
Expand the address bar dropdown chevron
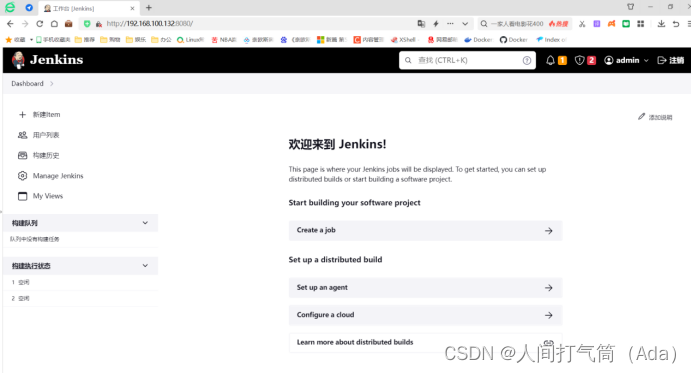pyautogui.click(x=465, y=24)
